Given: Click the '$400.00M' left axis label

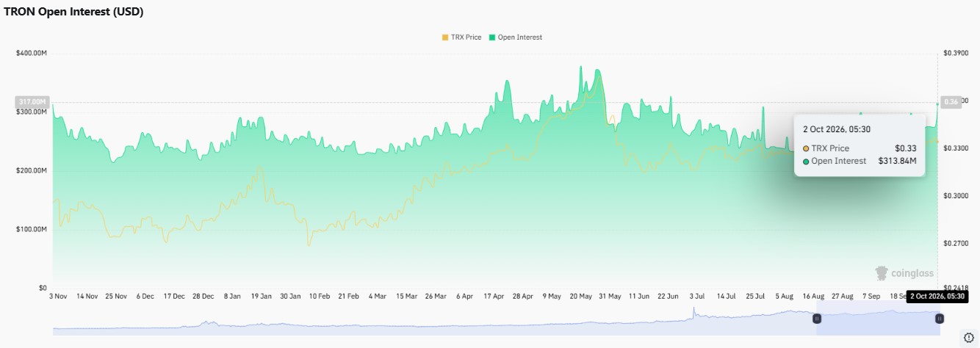Looking at the screenshot, I should tap(32, 53).
